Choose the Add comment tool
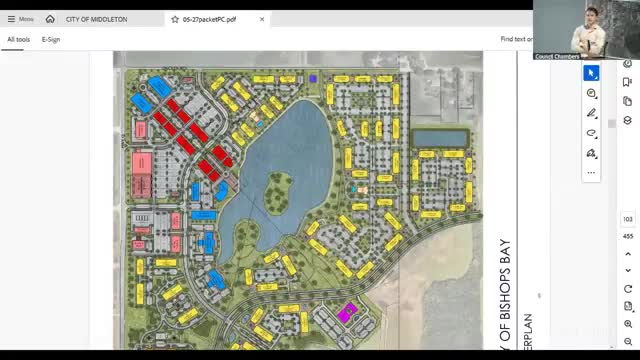The image size is (640, 360). (591, 93)
